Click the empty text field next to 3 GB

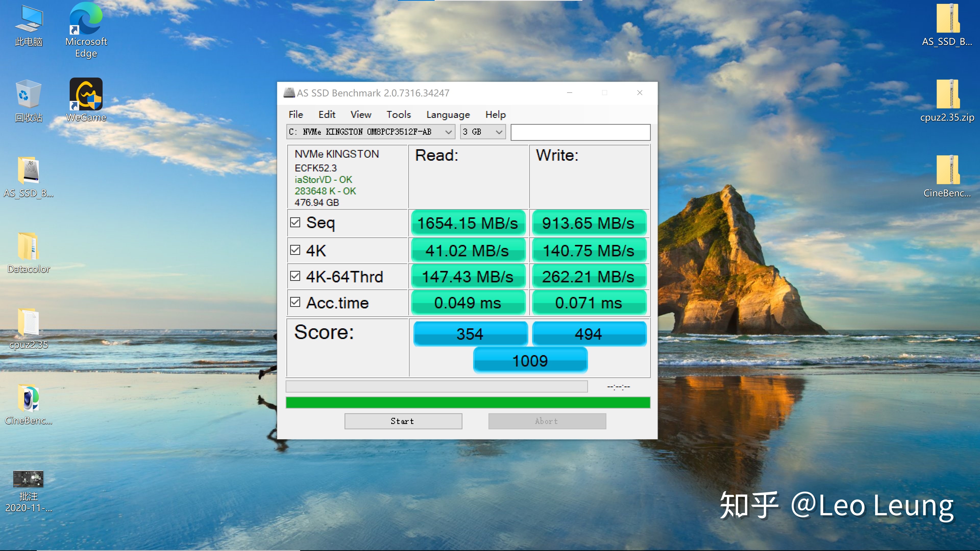[x=581, y=132]
